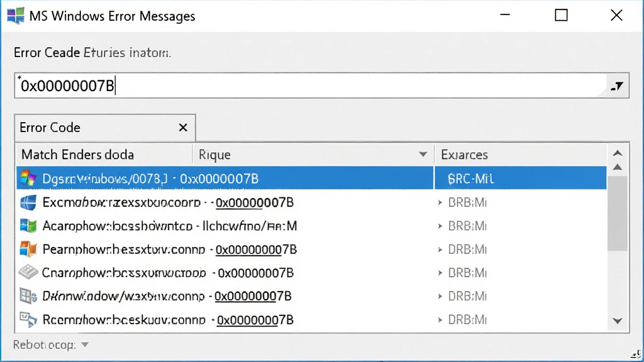Click the gray disk icon in the Cnarophow row
This screenshot has height=362, width=644.
coord(28,272)
